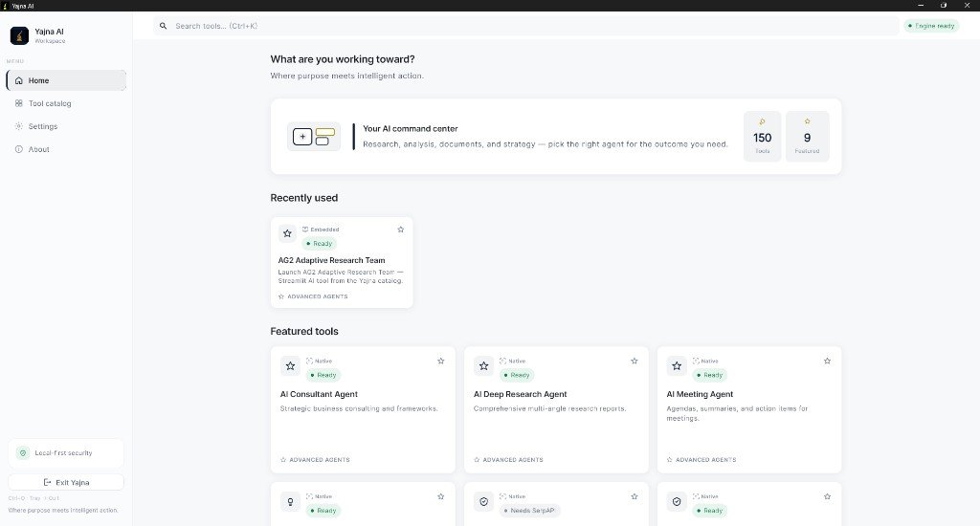Click Embedded label on AG2 card
980x526 pixels.
click(x=321, y=230)
